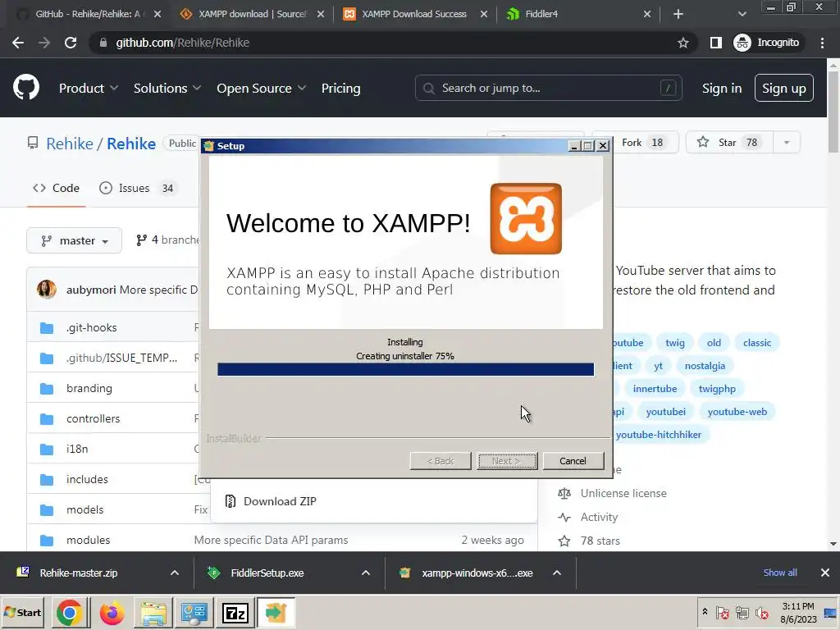The width and height of the screenshot is (840, 630).
Task: Open i18n folder
Action: [x=77, y=449]
